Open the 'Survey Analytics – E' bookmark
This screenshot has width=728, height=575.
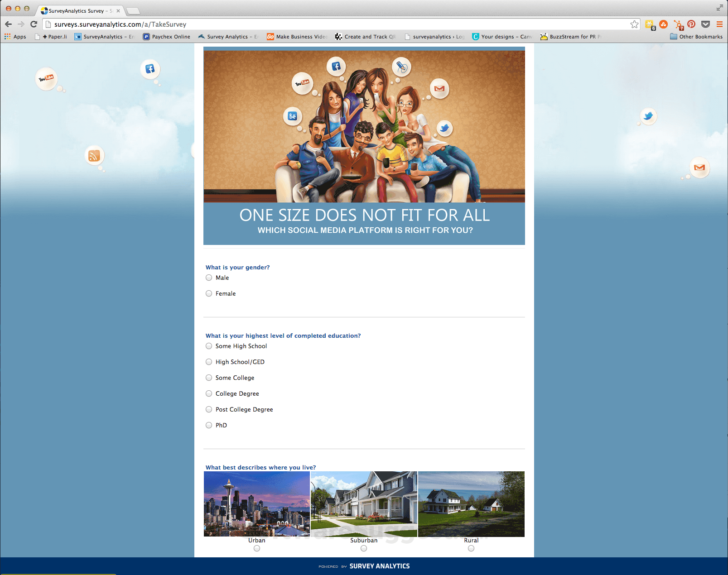point(228,37)
